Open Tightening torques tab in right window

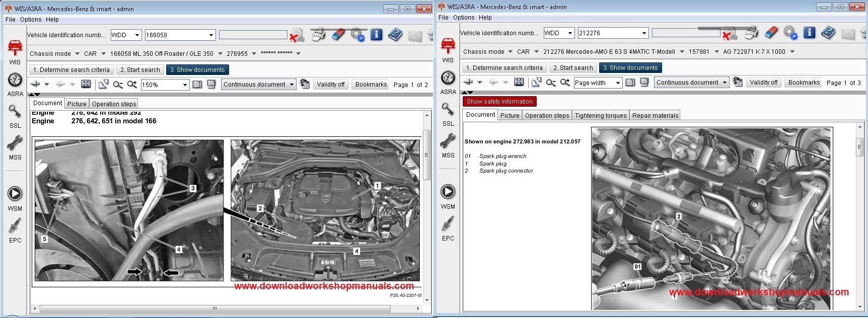click(x=601, y=115)
